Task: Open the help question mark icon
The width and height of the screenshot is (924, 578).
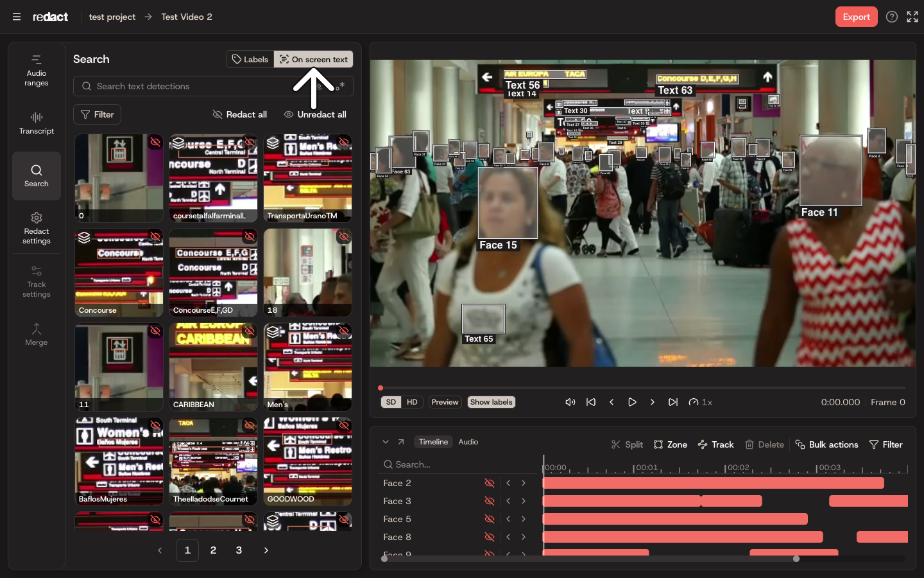Action: (x=892, y=17)
